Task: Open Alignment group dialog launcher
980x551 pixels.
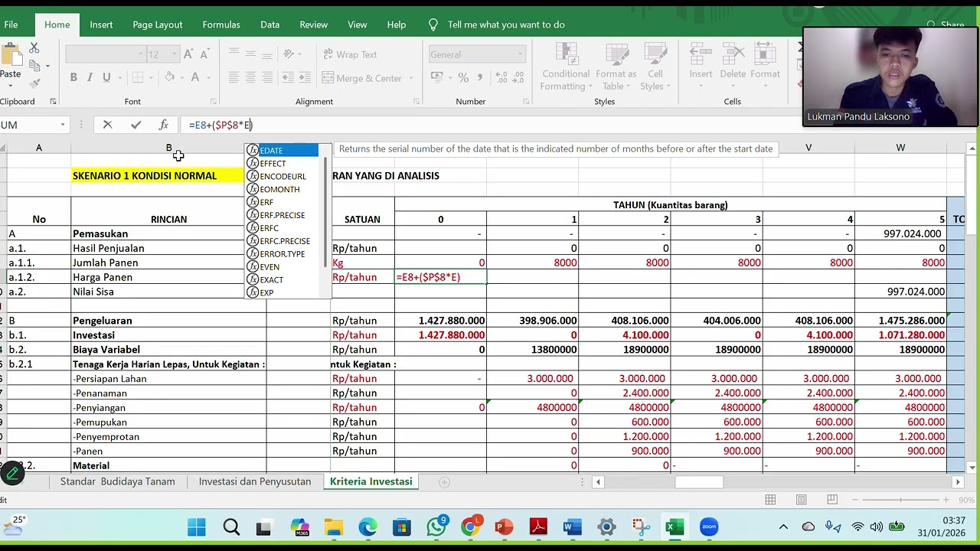Action: (416, 101)
